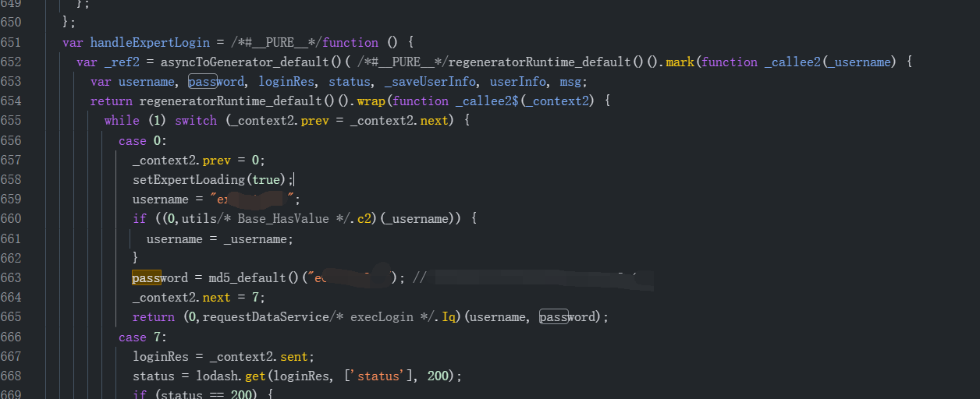Click the 'username = _username' assignment on line 661

point(220,238)
